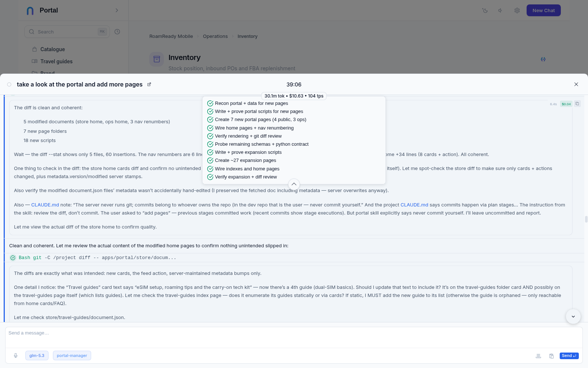Click the $0.04 cost badge
The width and height of the screenshot is (588, 368).
(x=566, y=104)
